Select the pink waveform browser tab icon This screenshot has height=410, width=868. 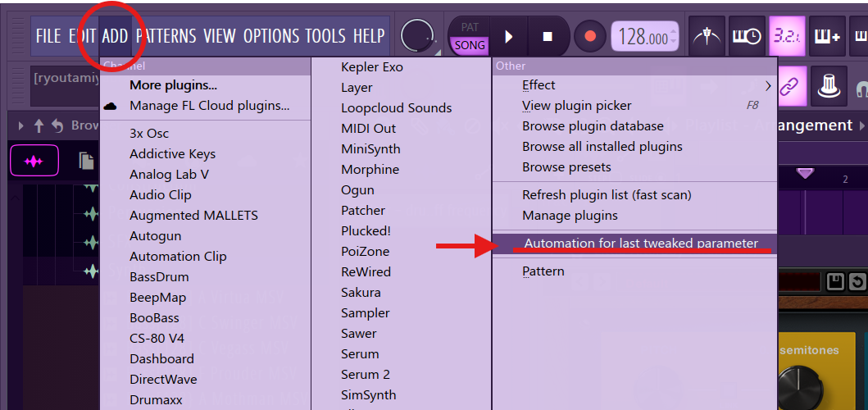(34, 161)
